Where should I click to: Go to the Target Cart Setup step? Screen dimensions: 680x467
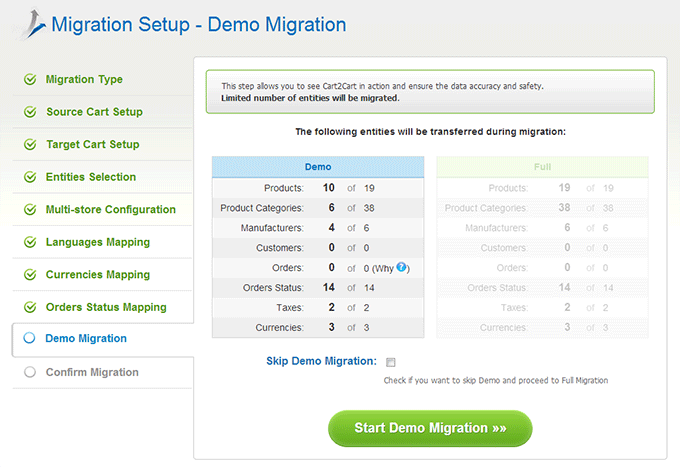click(93, 144)
